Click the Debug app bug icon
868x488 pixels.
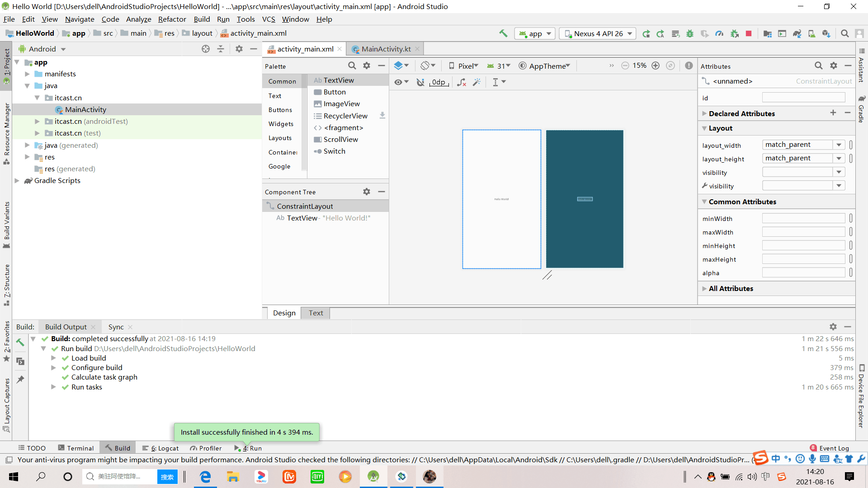[x=690, y=33]
